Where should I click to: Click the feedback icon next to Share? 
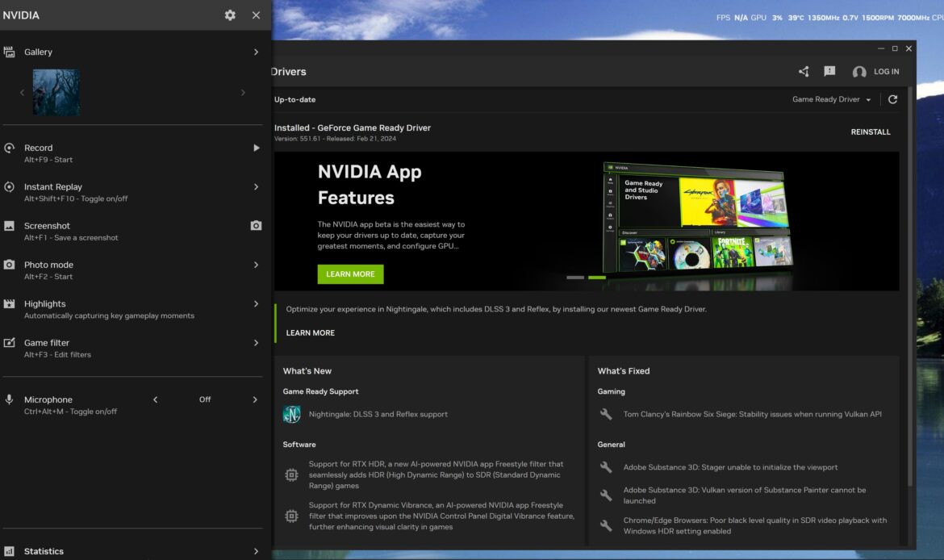pos(829,71)
